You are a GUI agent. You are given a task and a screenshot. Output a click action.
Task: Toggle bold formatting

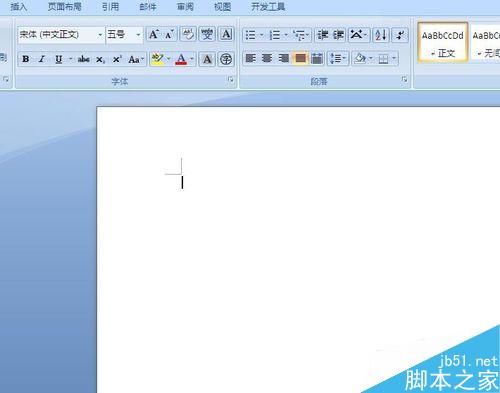[25, 59]
